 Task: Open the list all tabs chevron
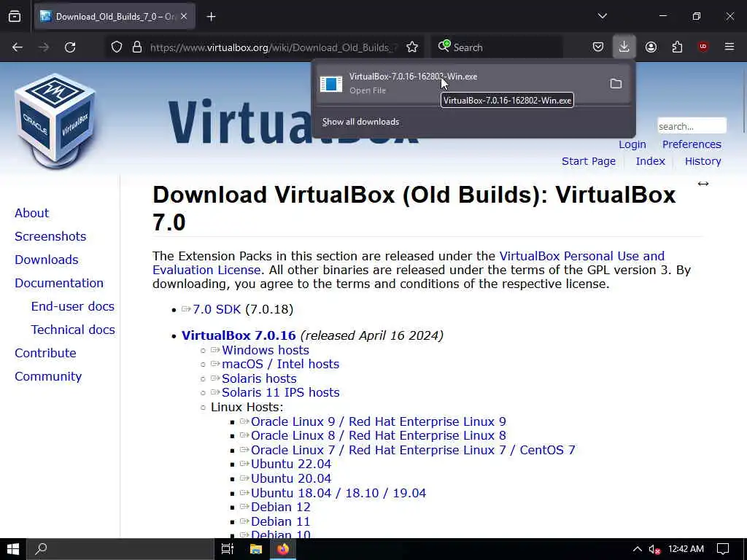click(x=602, y=16)
